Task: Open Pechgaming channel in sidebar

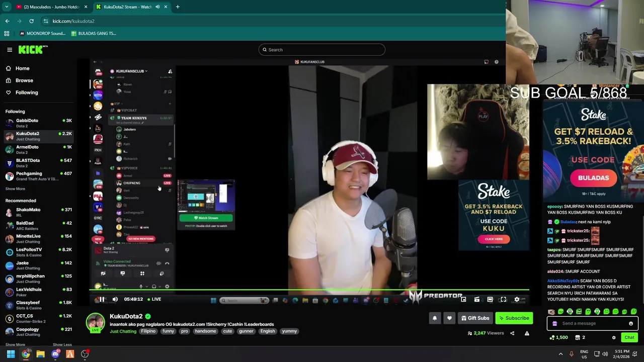Action: tap(38, 176)
